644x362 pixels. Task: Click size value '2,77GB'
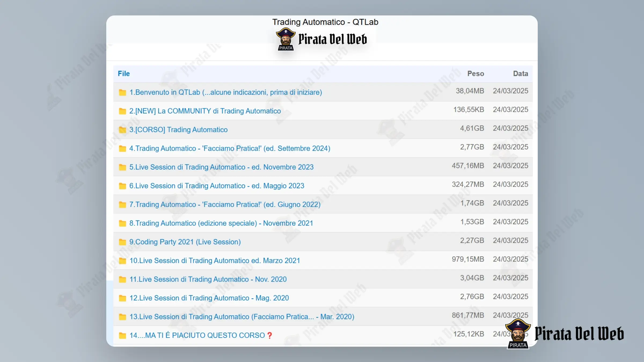472,147
